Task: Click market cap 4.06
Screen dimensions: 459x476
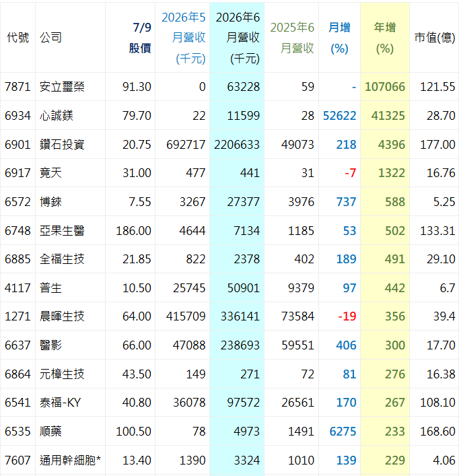Action: 444,461
